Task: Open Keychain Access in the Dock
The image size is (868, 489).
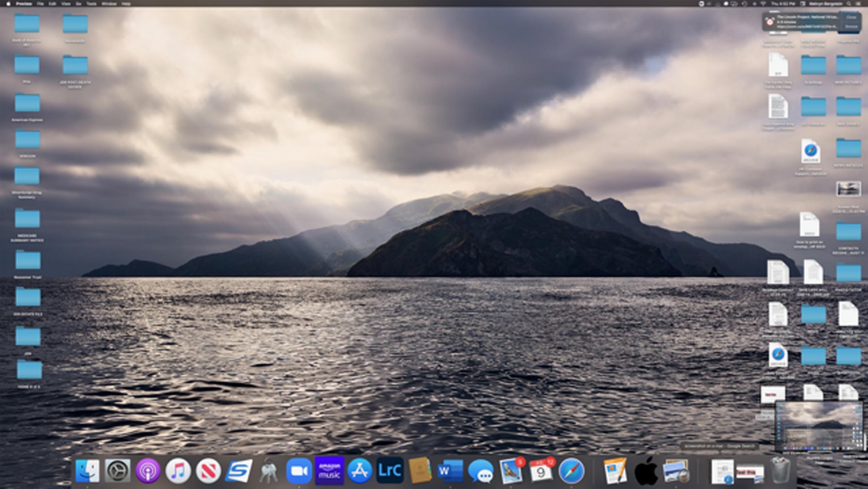Action: click(x=269, y=471)
